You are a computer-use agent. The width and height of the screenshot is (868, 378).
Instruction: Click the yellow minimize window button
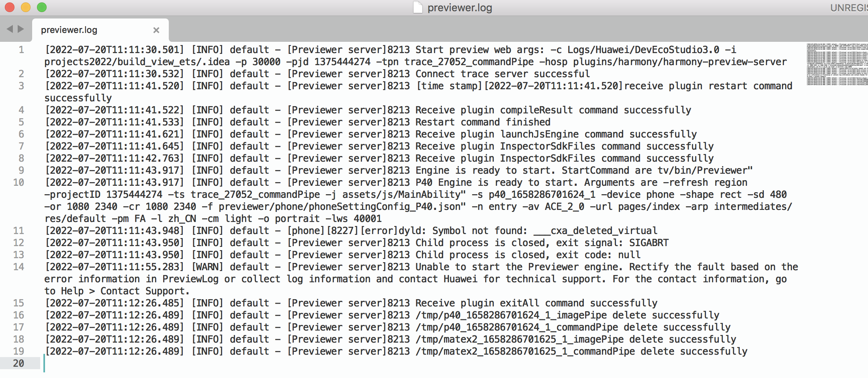point(26,7)
